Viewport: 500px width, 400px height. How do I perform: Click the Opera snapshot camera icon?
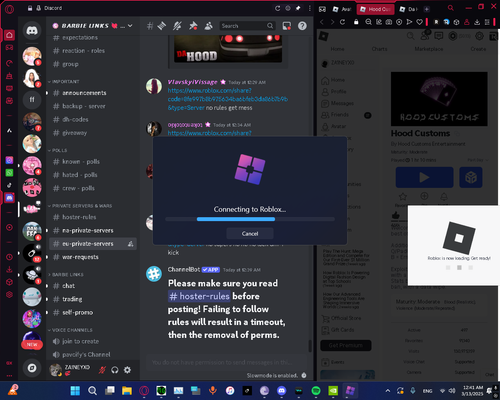389,22
